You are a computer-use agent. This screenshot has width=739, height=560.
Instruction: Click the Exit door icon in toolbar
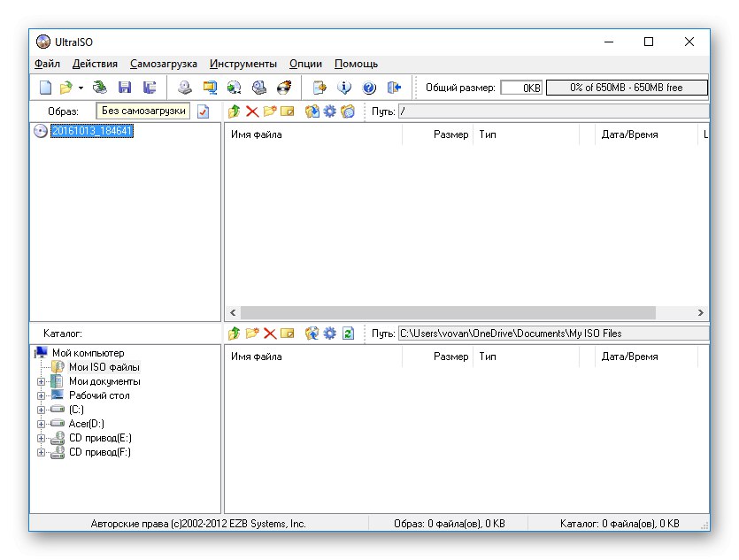click(x=394, y=88)
